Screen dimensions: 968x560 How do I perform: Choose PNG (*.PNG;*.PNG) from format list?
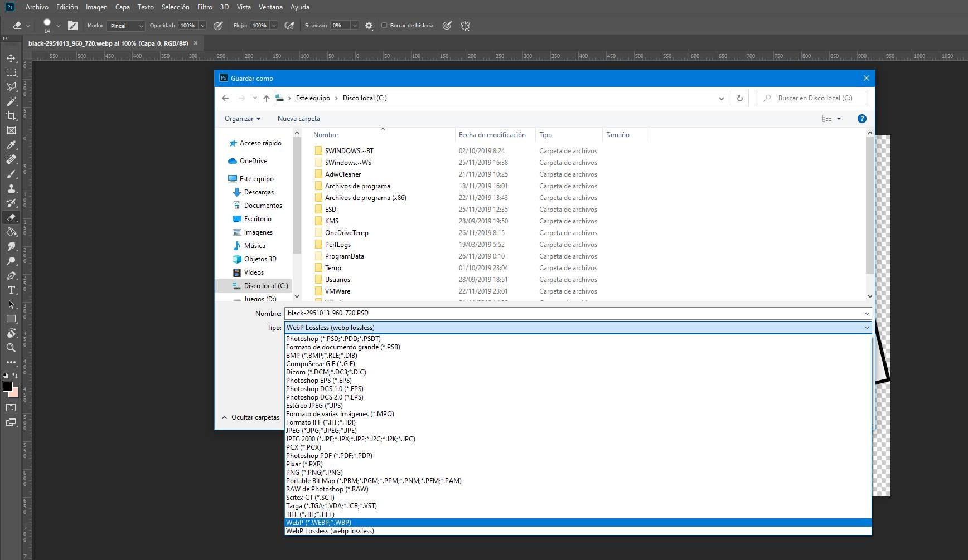[314, 473]
